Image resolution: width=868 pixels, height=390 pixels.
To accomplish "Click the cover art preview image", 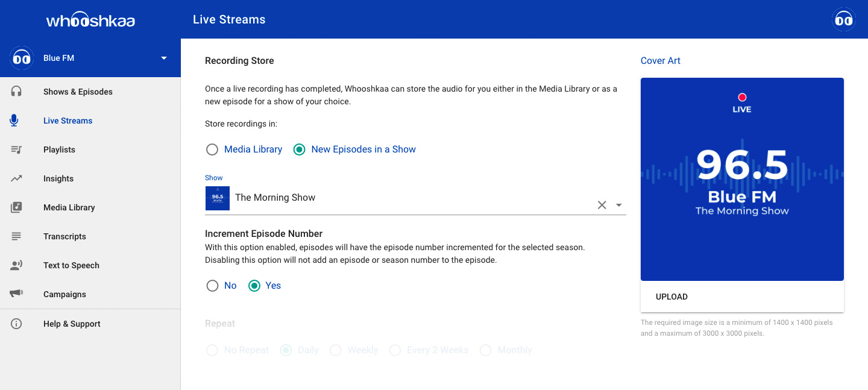I will pyautogui.click(x=742, y=179).
